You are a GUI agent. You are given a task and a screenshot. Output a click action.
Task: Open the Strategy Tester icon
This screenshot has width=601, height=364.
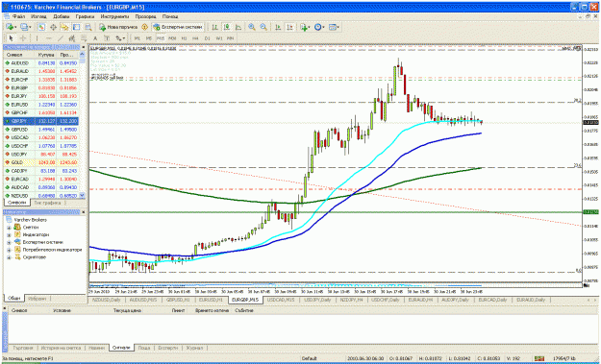coord(88,27)
